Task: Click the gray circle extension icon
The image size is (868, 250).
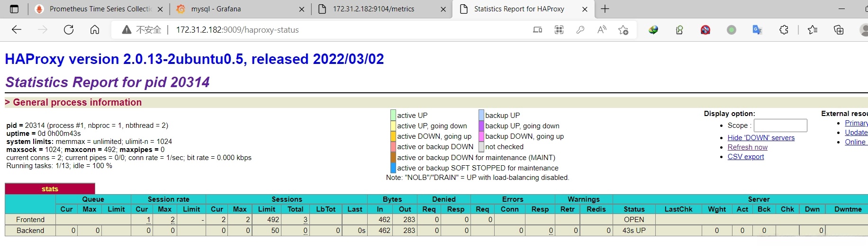Action: [x=732, y=30]
